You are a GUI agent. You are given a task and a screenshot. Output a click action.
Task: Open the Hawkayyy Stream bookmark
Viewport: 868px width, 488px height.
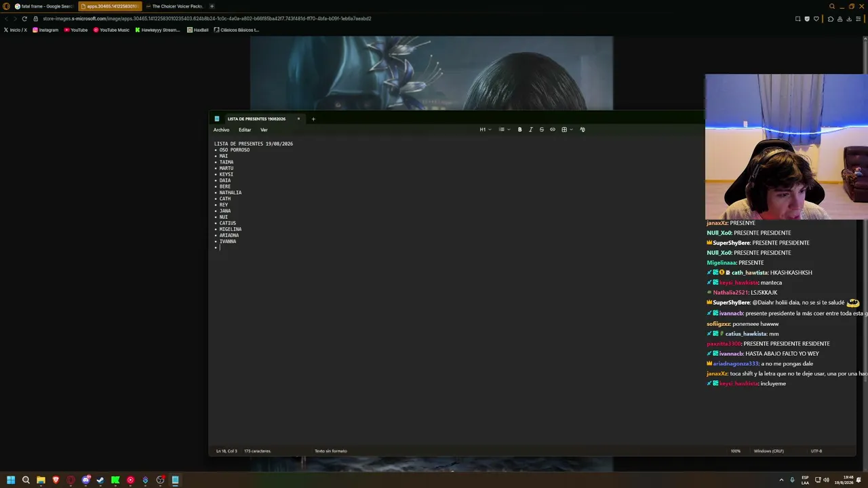pos(157,30)
